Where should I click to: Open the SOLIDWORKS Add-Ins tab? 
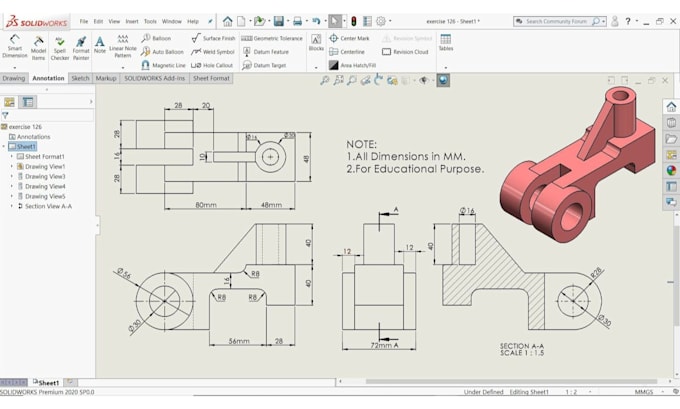[154, 78]
